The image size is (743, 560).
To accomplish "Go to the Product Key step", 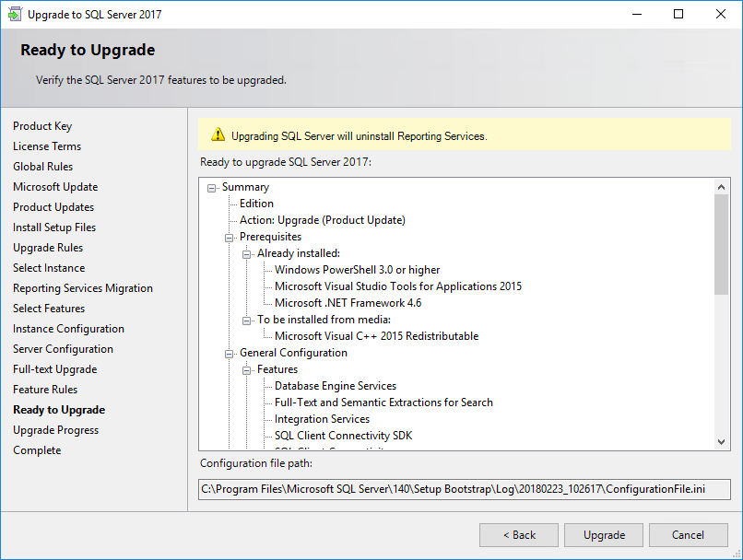I will (42, 126).
